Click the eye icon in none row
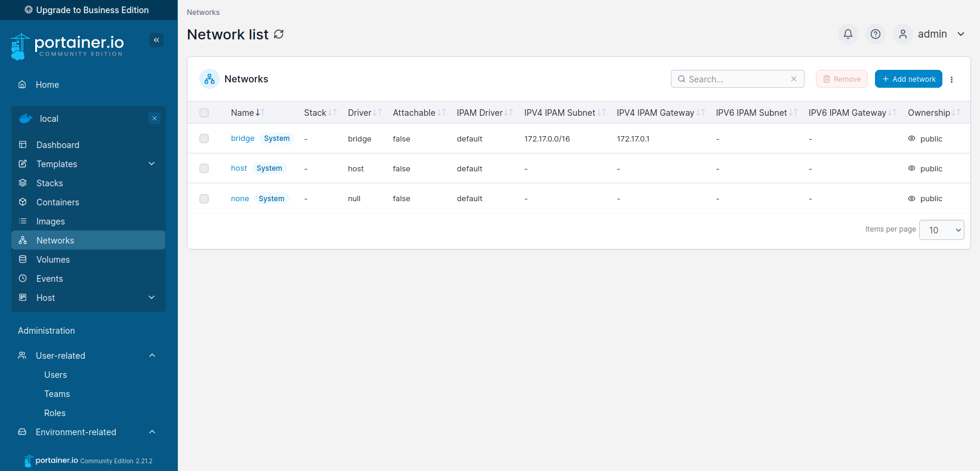This screenshot has height=471, width=980. (911, 198)
